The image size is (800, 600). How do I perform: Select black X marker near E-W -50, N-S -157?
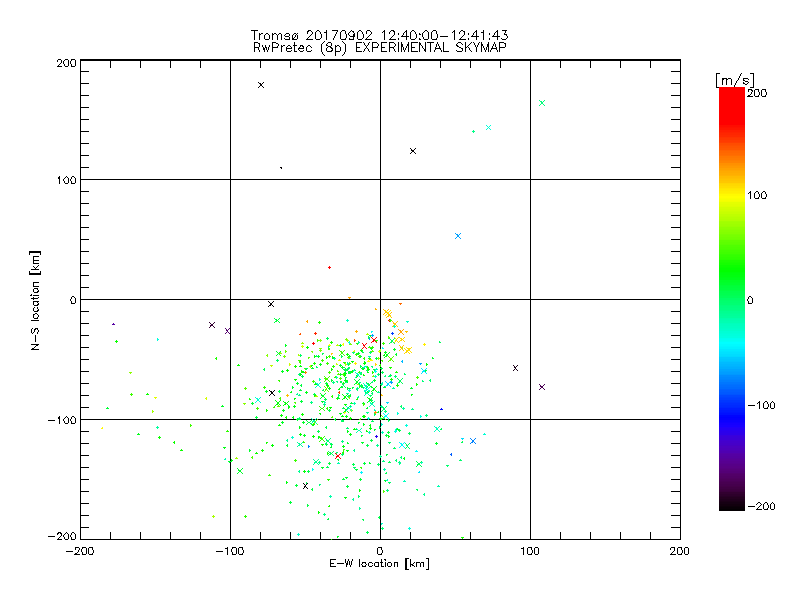(306, 486)
